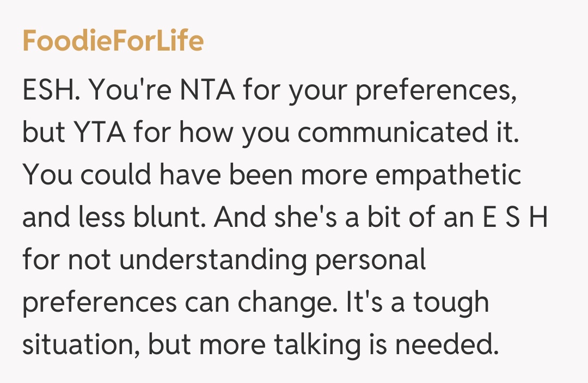This screenshot has height=383, width=588.
Task: Open the FoodieForLife user profile
Action: pos(113,41)
